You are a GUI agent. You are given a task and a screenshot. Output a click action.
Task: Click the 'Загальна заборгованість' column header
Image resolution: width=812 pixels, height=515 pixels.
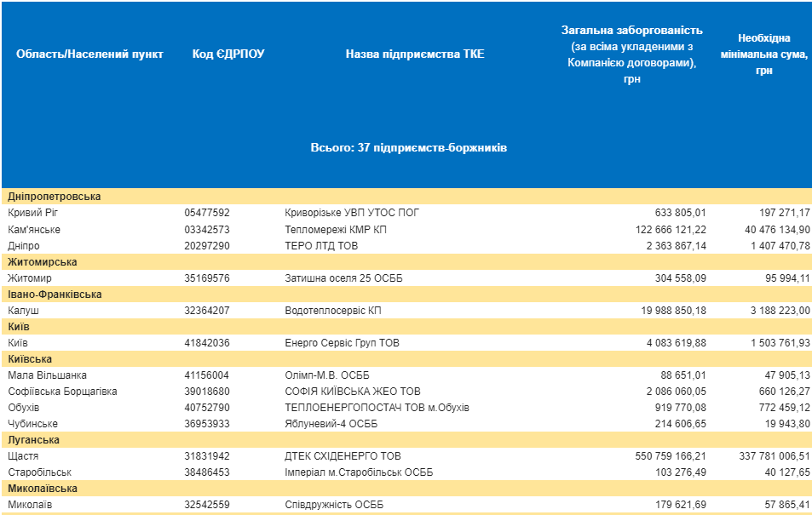[631, 54]
